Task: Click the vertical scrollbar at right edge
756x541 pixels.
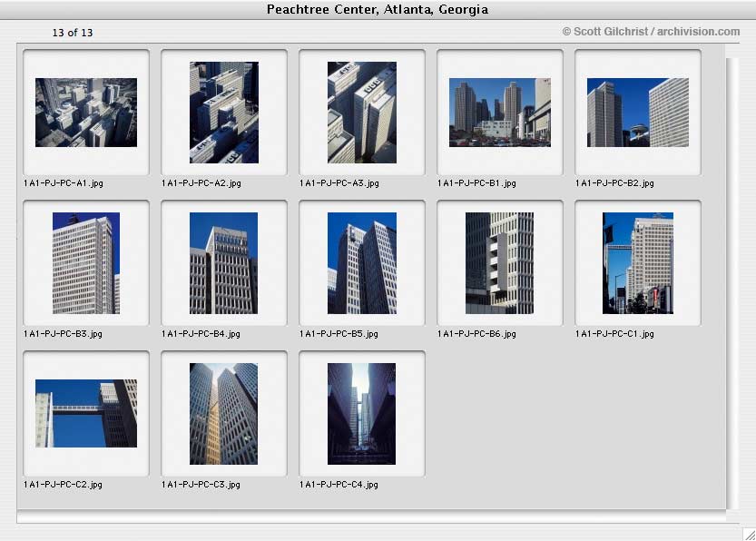Action: coord(731,283)
